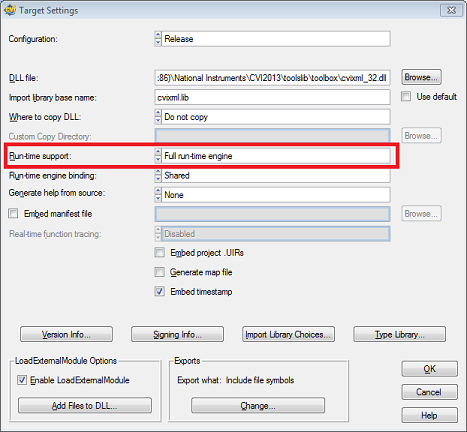467x432 pixels.
Task: Browse for the DLL file
Action: point(421,77)
